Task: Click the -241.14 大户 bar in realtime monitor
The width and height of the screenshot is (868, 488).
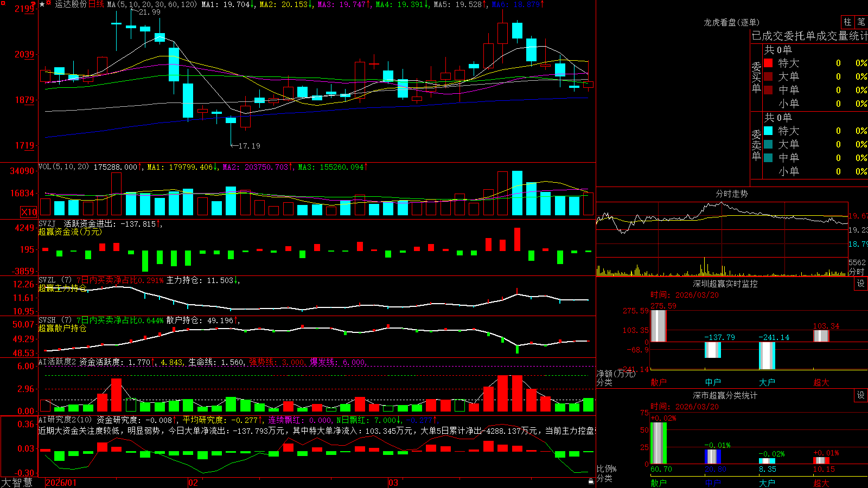Action: (767, 356)
